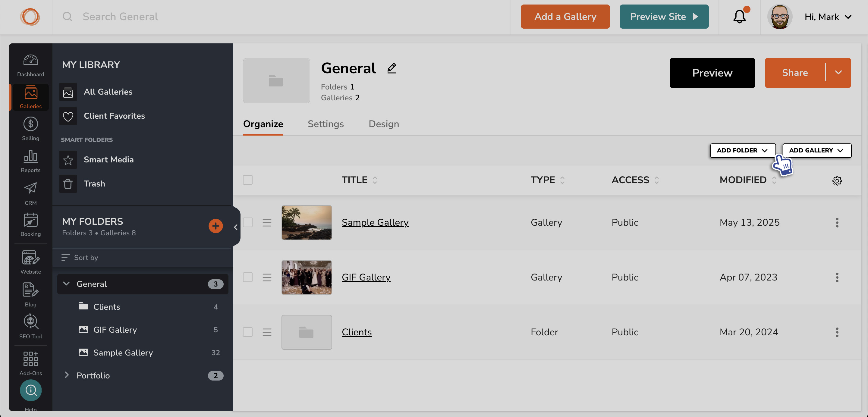Switch to the Design tab
868x417 pixels.
click(x=384, y=123)
